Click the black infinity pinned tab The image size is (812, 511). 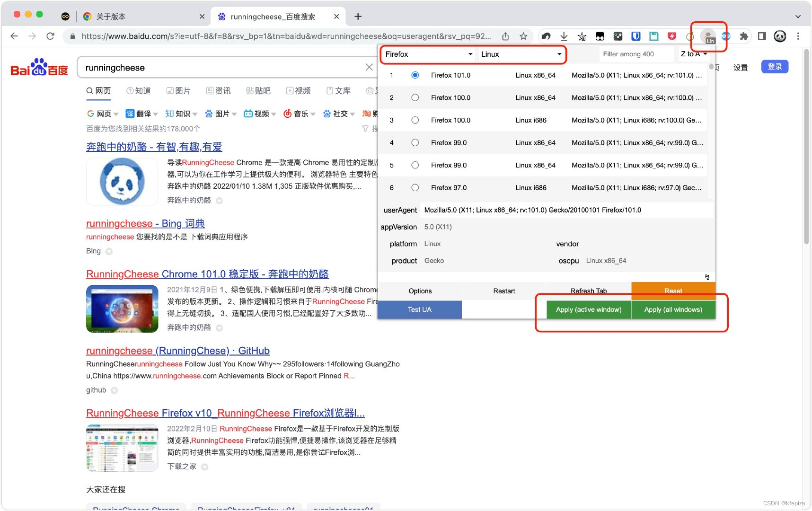point(65,17)
